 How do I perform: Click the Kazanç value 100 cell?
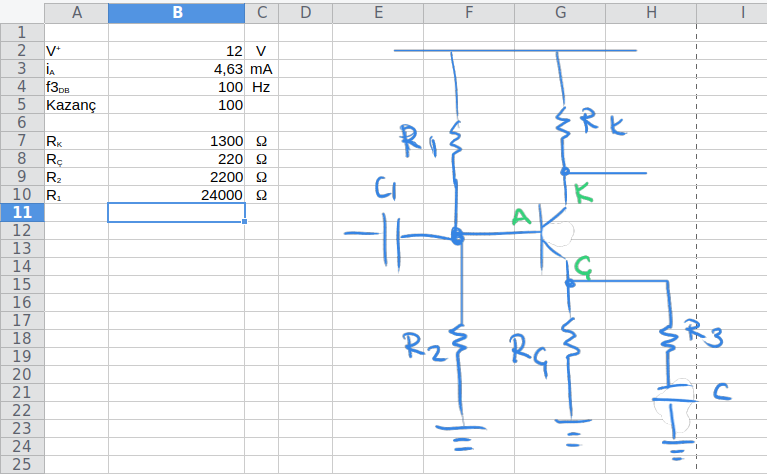pyautogui.click(x=177, y=105)
